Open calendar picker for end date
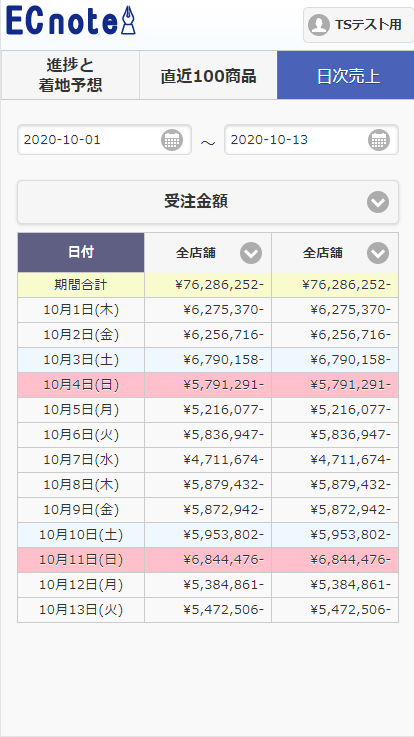 tap(379, 140)
